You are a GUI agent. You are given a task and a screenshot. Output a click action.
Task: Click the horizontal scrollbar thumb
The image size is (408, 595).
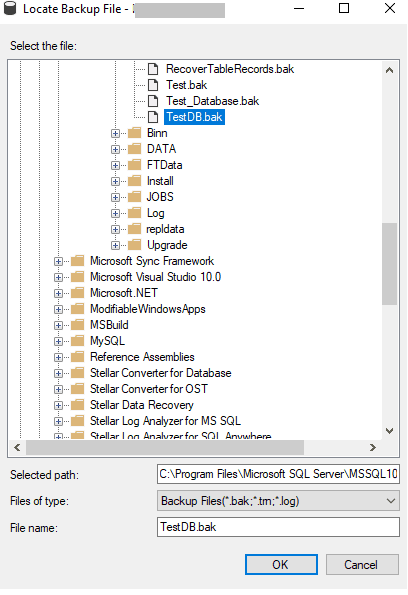pos(165,448)
